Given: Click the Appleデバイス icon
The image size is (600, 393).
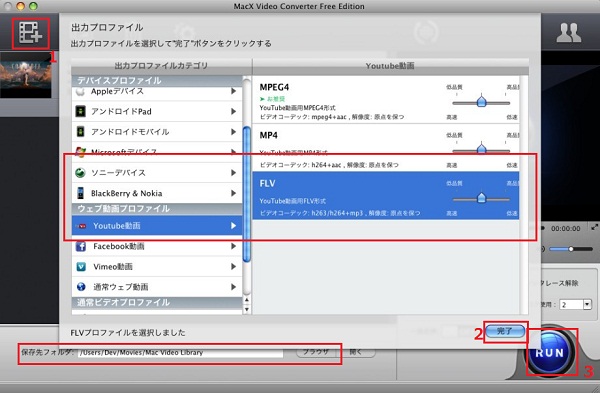Looking at the screenshot, I should [80, 91].
